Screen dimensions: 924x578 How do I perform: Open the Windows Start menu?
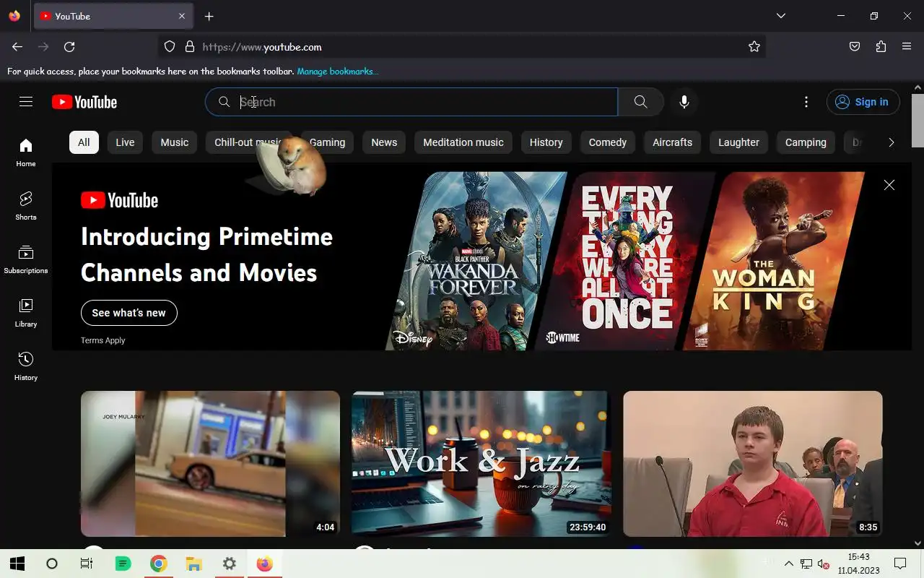17,564
